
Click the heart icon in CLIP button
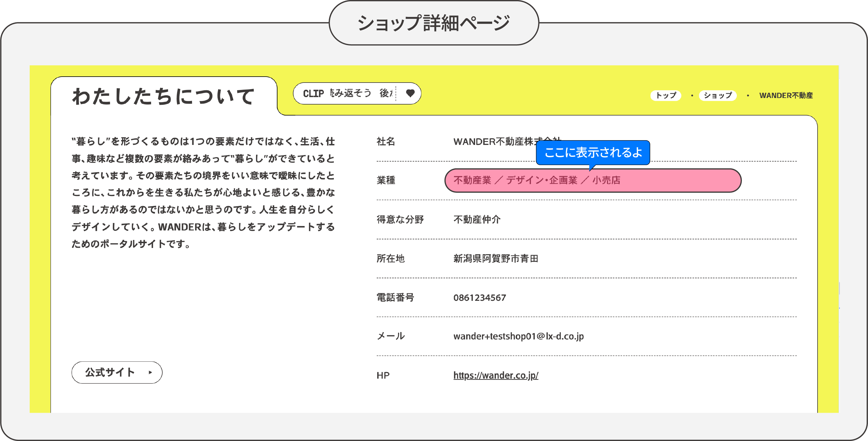pos(410,93)
